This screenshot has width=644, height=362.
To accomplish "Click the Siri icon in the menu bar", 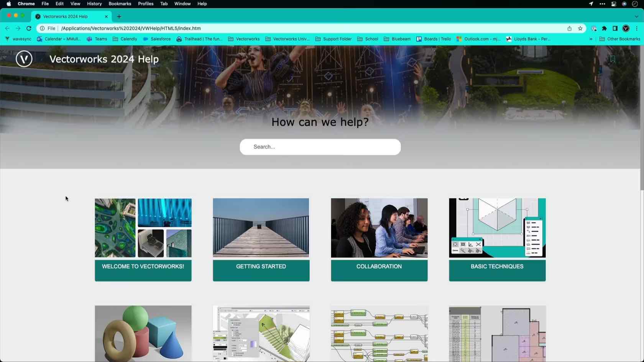I will [624, 4].
